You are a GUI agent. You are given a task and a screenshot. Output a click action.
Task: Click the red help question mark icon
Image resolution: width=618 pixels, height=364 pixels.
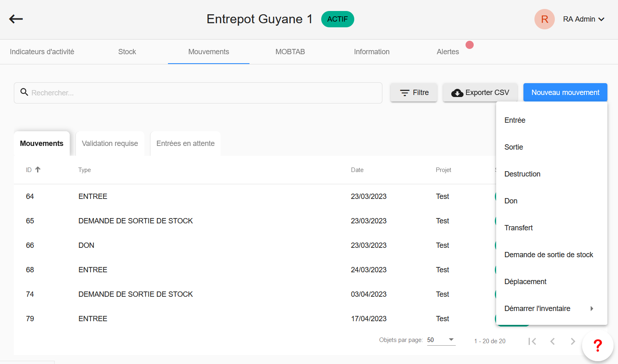597,345
